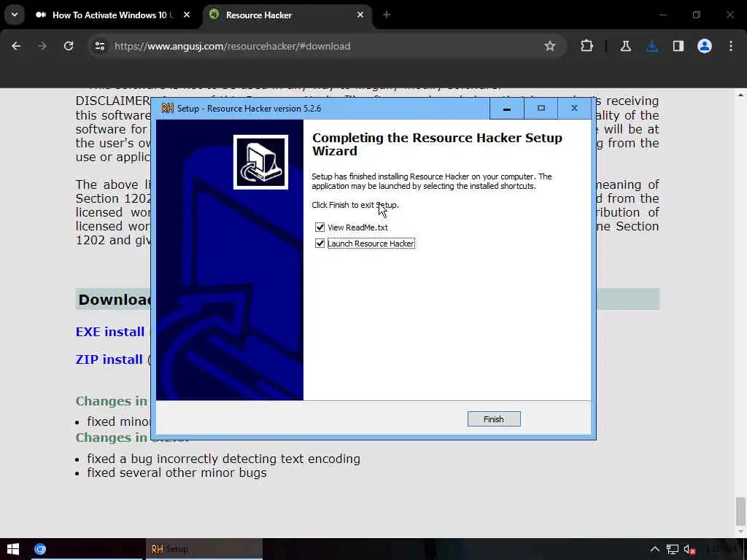This screenshot has width=747, height=560.
Task: Go back to previous page in browser
Action: 16,46
